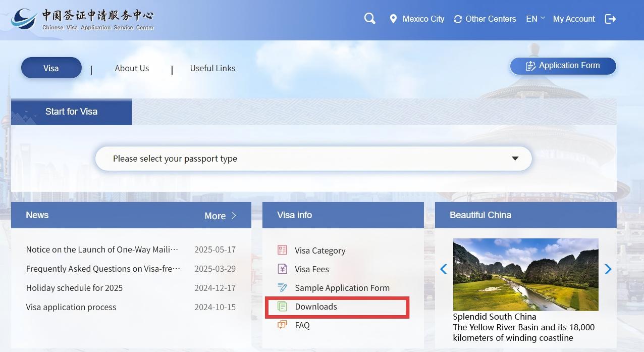The width and height of the screenshot is (644, 352).
Task: Click the Mexico City location pin
Action: [x=393, y=19]
